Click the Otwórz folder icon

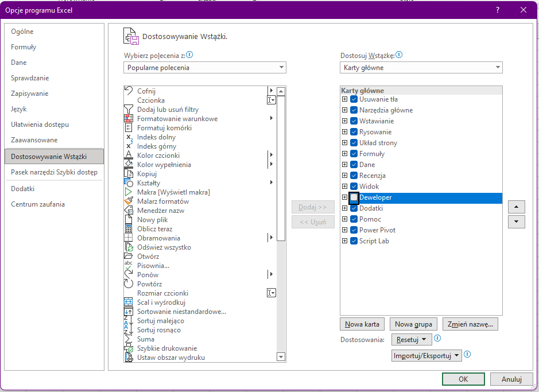[x=128, y=257]
